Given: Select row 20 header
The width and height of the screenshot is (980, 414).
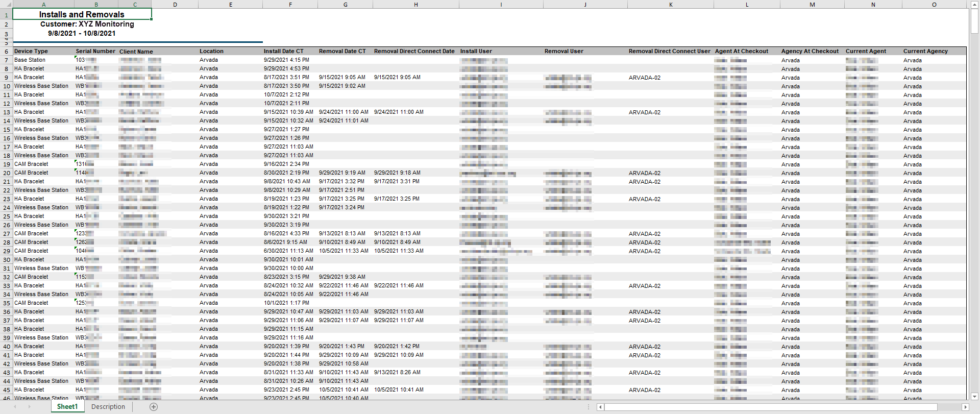Looking at the screenshot, I should (x=6, y=173).
